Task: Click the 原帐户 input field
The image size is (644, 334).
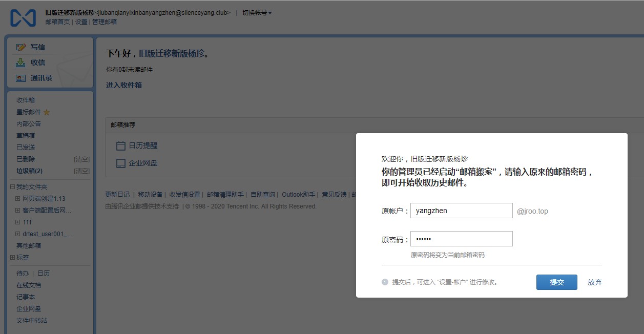Action: pos(462,211)
